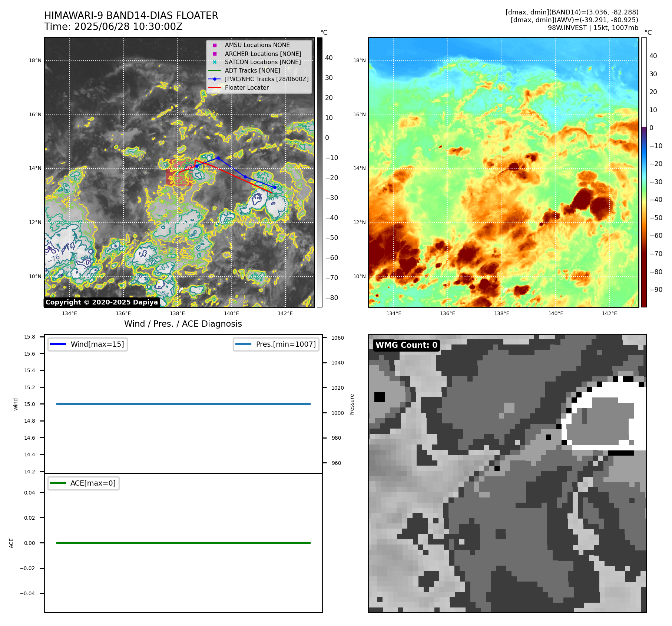Click the 'Pres.[min=1007]' legend box
The width and height of the screenshot is (672, 626).
276,344
